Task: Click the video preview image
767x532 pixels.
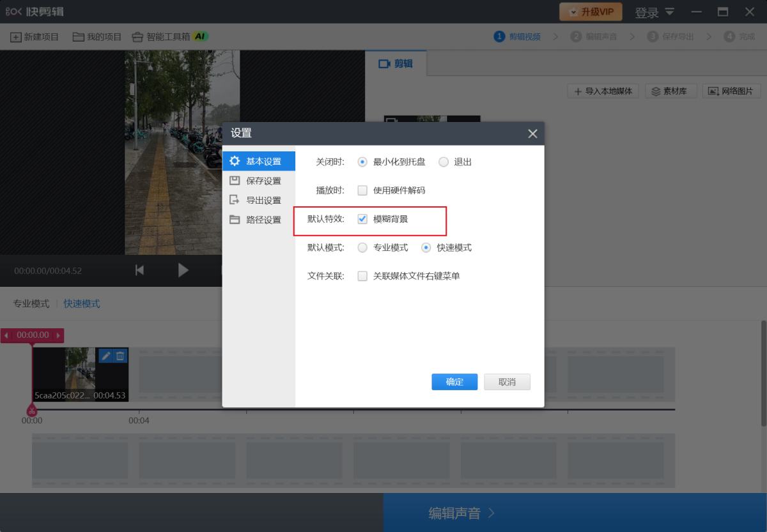Action: click(182, 152)
